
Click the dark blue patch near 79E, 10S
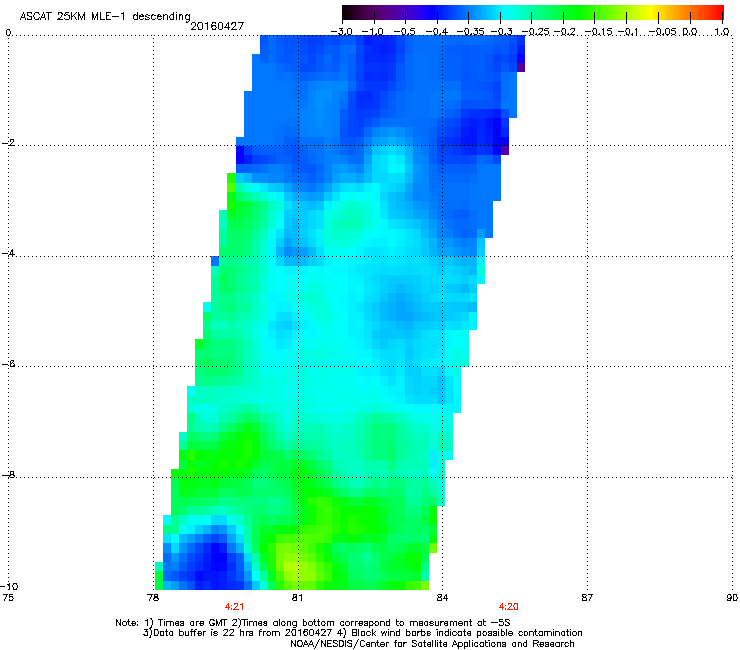point(212,559)
